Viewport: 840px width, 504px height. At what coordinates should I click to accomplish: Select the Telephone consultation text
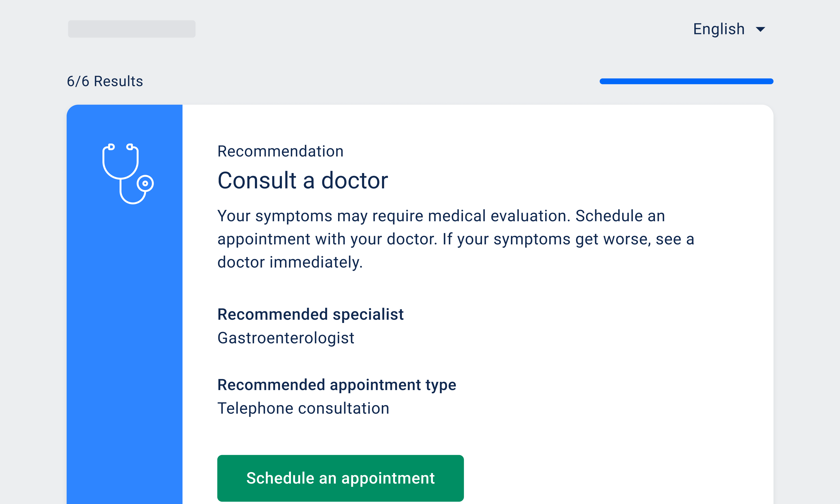coord(303,408)
